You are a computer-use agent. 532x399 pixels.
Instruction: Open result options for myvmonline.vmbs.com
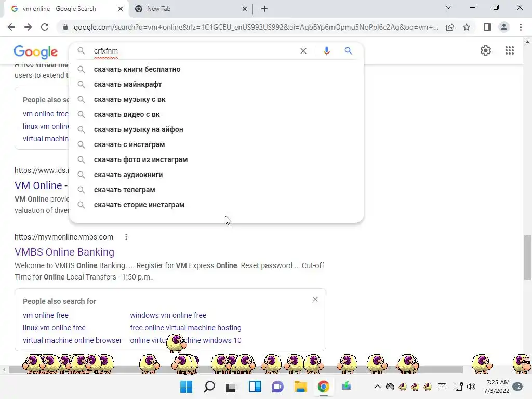tap(126, 237)
